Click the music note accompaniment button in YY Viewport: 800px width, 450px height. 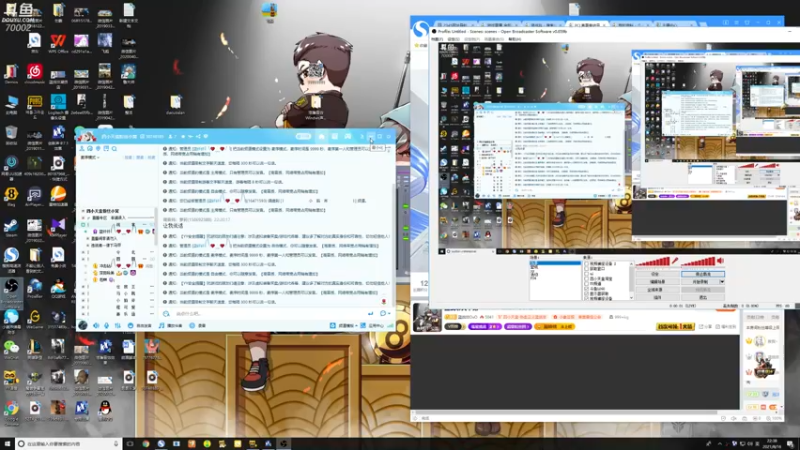click(171, 326)
